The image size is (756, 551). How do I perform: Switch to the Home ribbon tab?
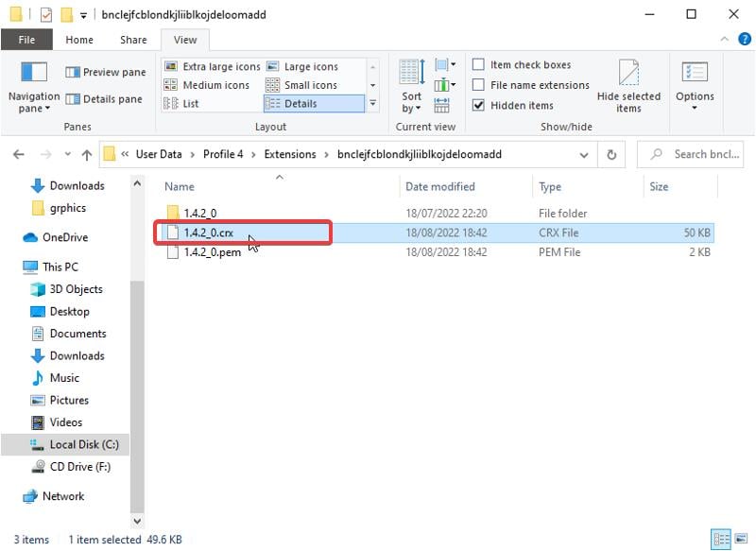79,40
